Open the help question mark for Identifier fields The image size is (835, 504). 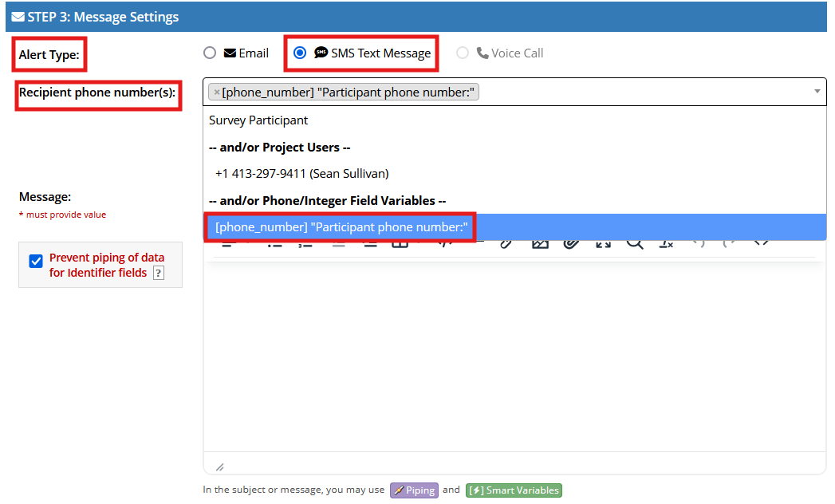159,273
